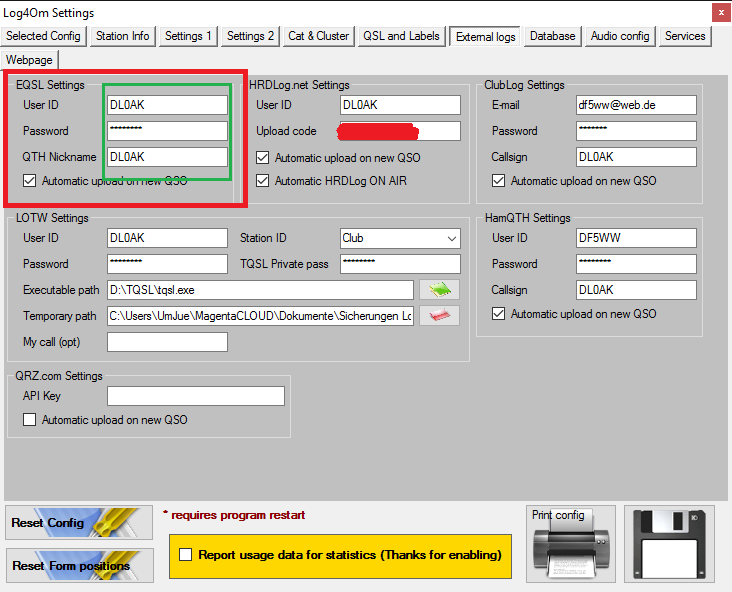Click the 'EQSL Settings' group label
732x592 pixels.
(x=50, y=85)
